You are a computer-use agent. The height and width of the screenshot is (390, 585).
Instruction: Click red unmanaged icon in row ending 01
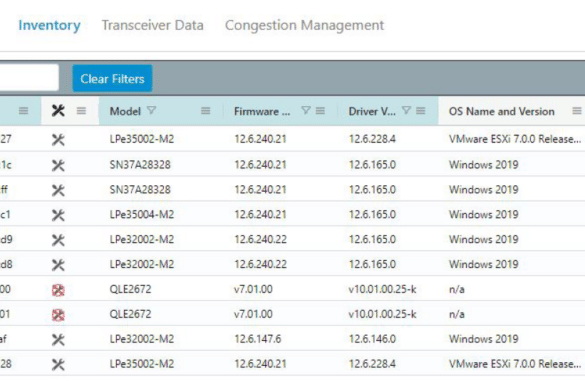[58, 315]
